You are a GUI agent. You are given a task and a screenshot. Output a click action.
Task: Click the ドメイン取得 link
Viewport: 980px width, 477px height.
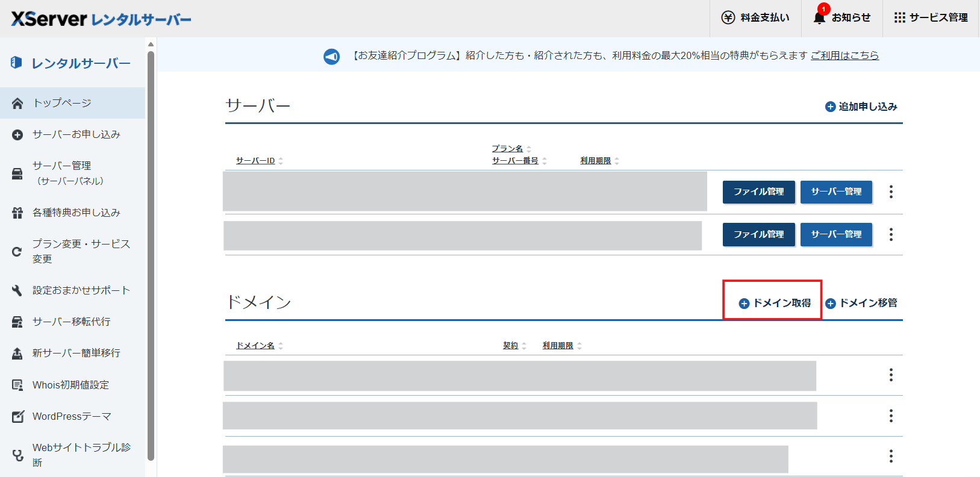[782, 303]
